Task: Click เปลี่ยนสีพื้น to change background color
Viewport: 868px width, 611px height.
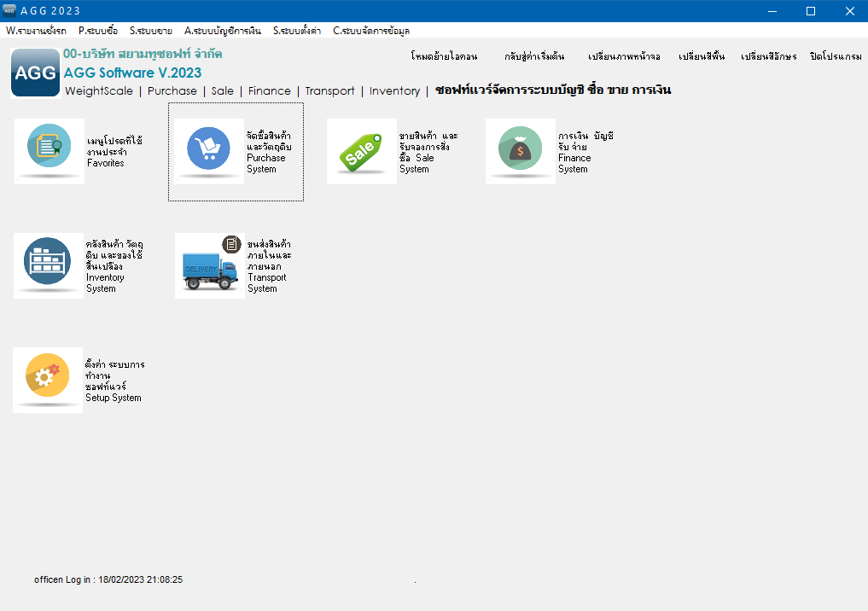Action: click(701, 56)
